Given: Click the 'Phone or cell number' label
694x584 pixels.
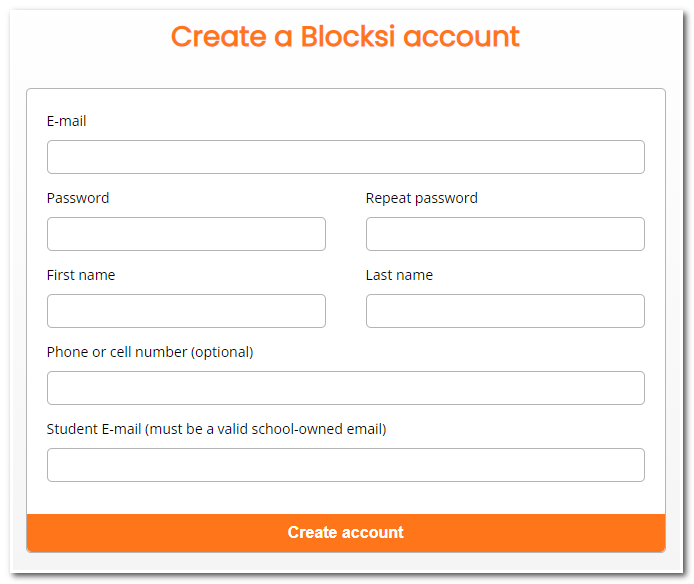Looking at the screenshot, I should click(117, 352).
